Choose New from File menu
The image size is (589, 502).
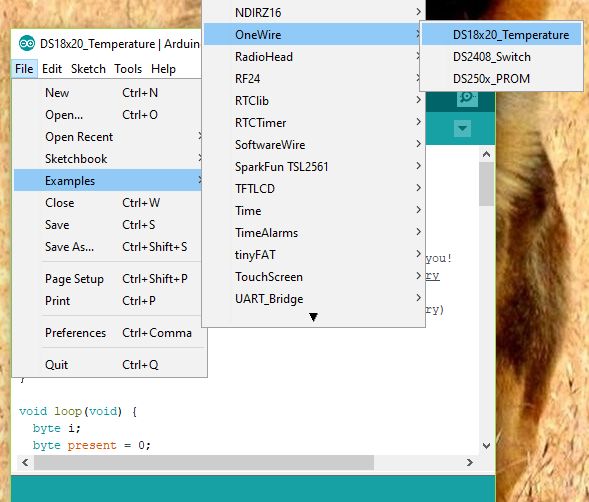tap(108, 92)
